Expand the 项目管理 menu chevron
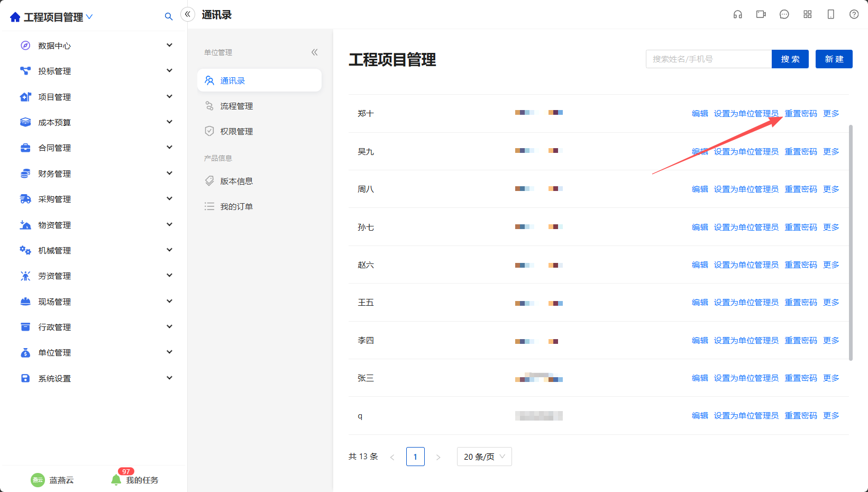 [169, 96]
